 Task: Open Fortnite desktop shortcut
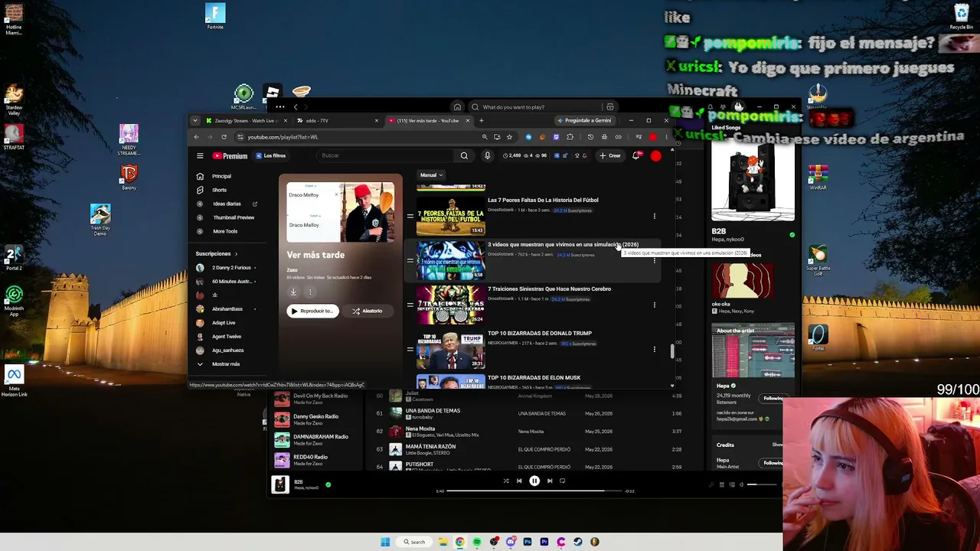tap(215, 16)
